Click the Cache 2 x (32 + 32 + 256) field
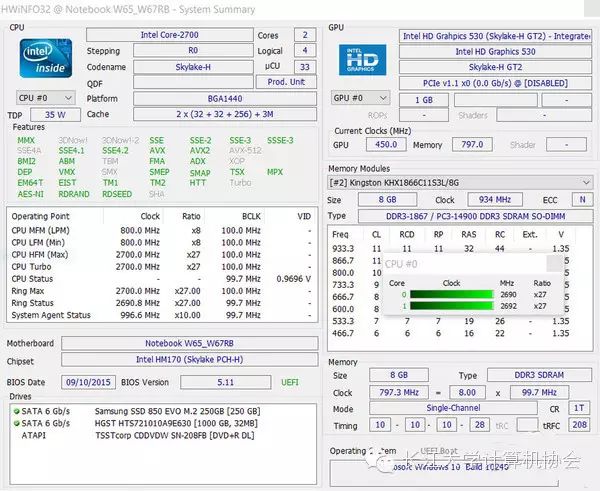Viewport: 600px width, 491px height. point(225,114)
